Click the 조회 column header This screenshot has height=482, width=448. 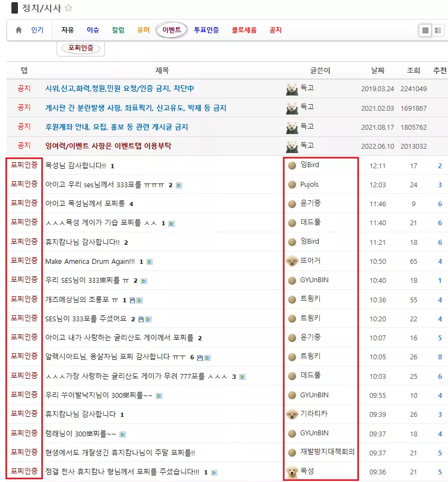pos(414,71)
